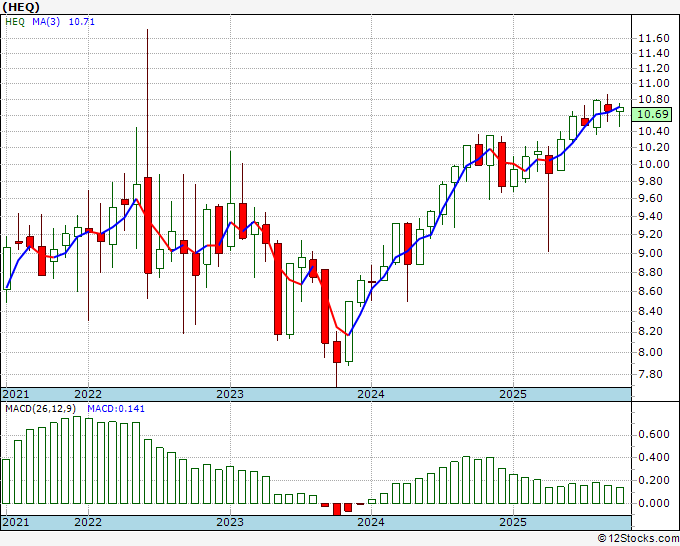Viewport: 680px width, 546px height.
Task: Click 2023 on the MACD panel time axis
Action: coord(230,522)
